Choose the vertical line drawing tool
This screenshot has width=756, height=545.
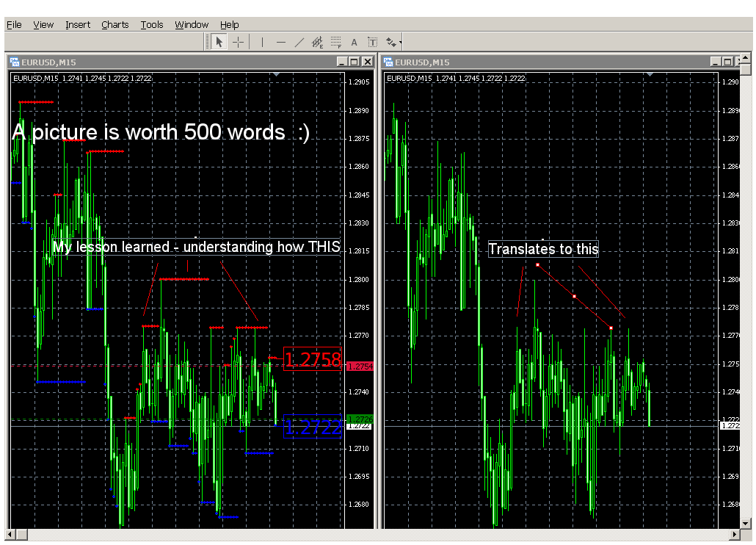coord(262,43)
